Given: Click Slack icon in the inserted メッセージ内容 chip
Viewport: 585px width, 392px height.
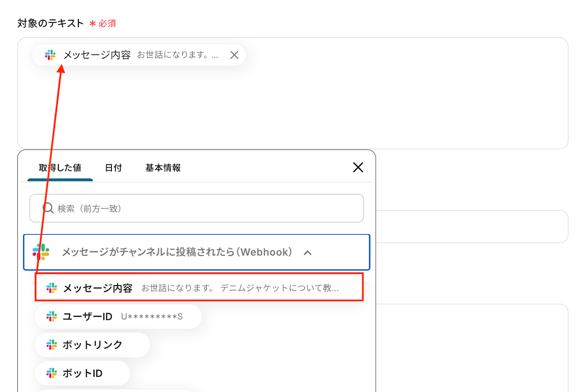Looking at the screenshot, I should [50, 55].
